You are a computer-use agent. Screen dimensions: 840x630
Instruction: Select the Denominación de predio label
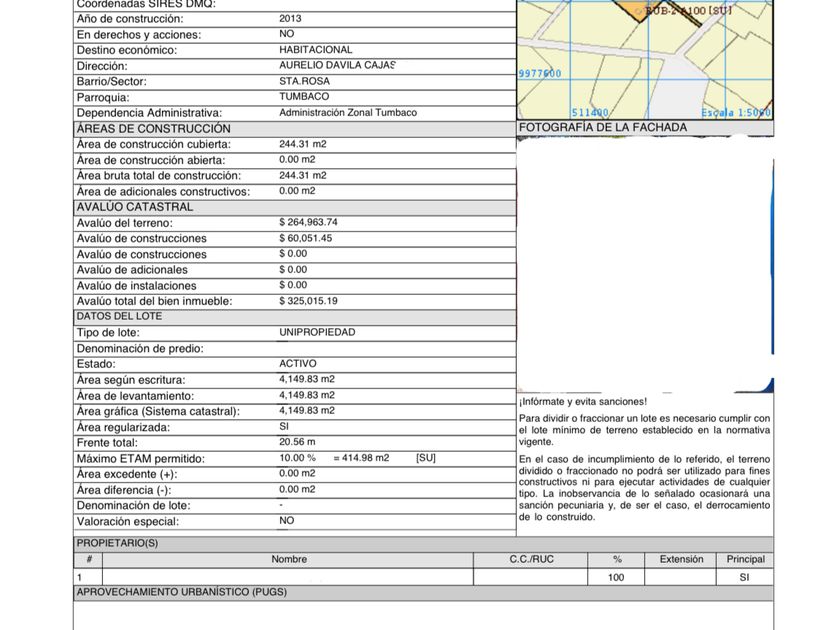[140, 349]
